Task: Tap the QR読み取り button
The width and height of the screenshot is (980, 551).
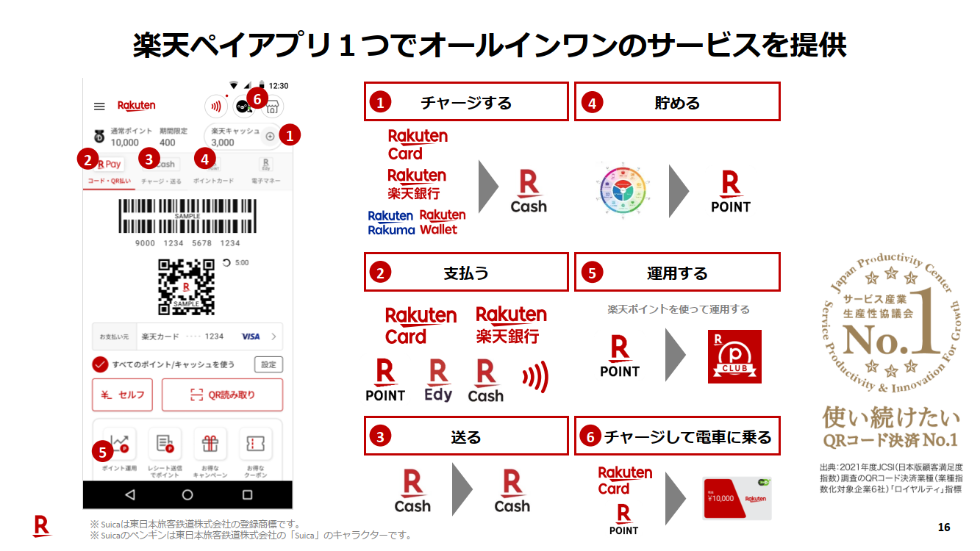Action: [x=223, y=395]
